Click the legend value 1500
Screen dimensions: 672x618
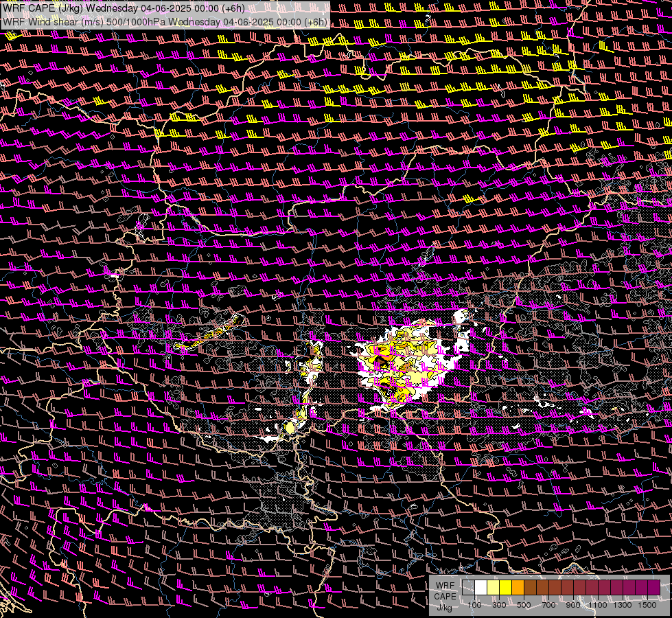point(647,605)
